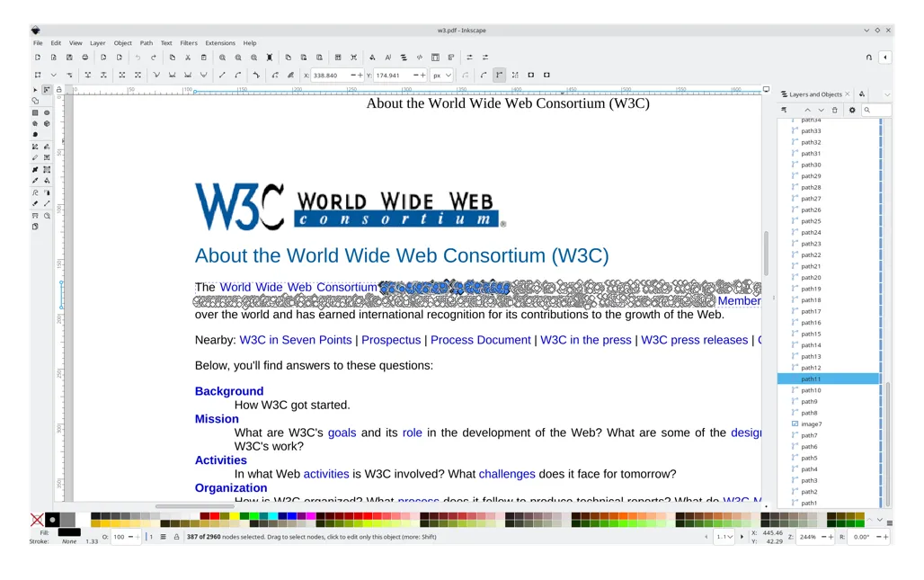The width and height of the screenshot is (924, 580).
Task: Select the Selector arrow tool
Action: [x=36, y=90]
